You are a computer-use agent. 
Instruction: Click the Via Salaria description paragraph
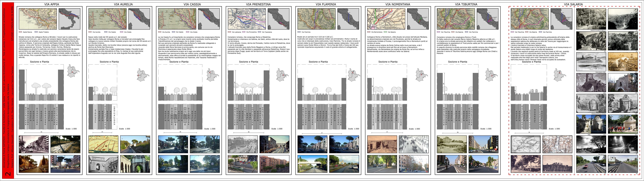tap(541, 48)
